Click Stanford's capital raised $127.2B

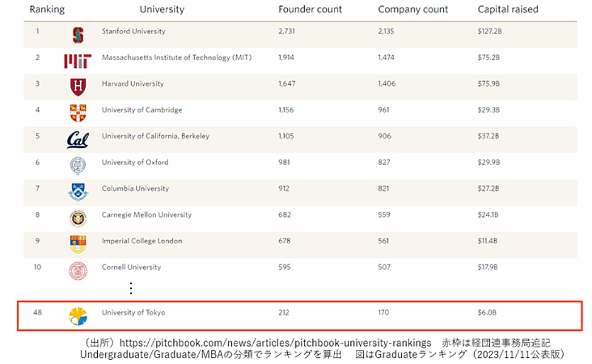point(489,32)
